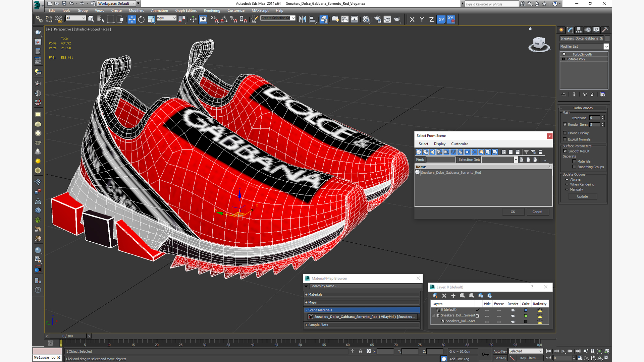Click the Render Setup teapot icon
644x362 pixels.
pyautogui.click(x=377, y=19)
